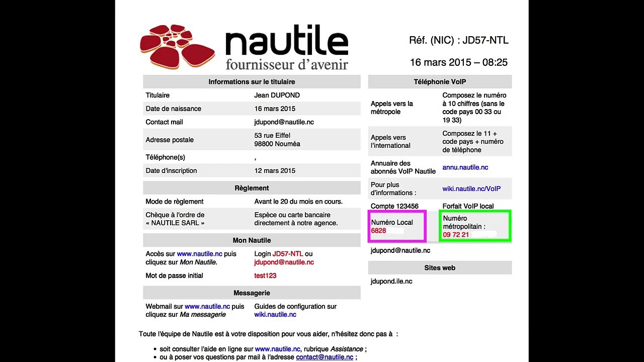
Task: Select the website jdupond.ile.nc
Action: tap(391, 282)
